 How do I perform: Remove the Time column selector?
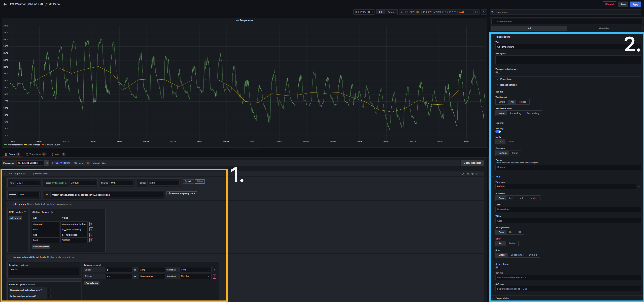[214, 270]
